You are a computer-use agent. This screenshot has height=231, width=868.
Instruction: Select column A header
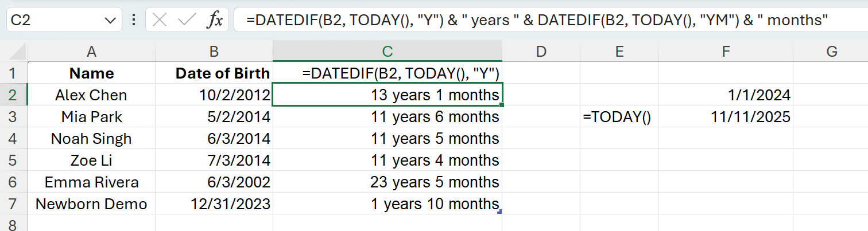[x=91, y=52]
